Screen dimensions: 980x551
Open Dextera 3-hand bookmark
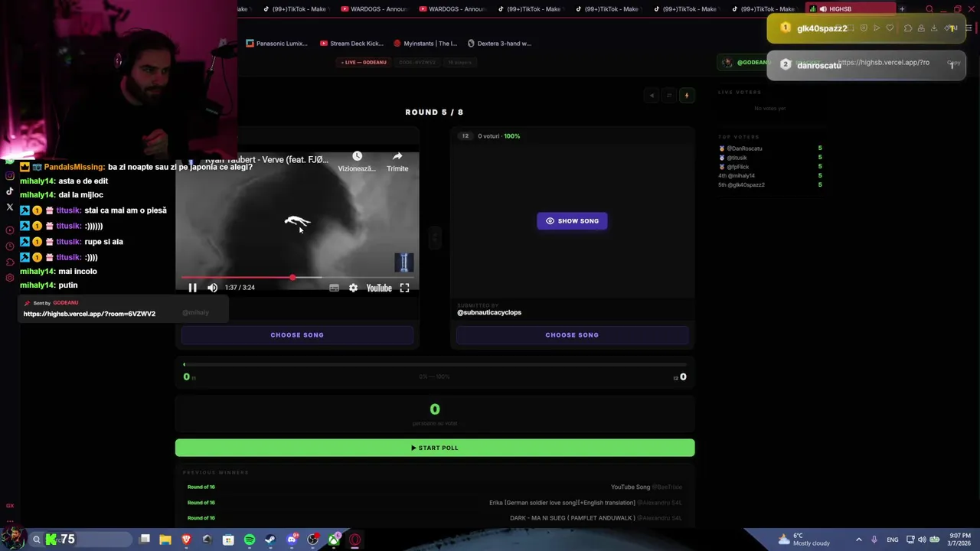point(499,44)
